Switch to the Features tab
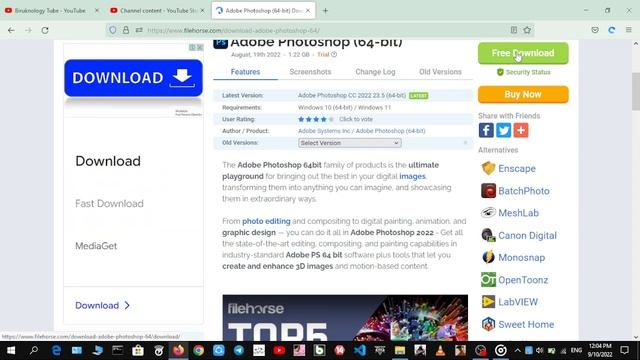The width and height of the screenshot is (640, 360). pyautogui.click(x=245, y=72)
